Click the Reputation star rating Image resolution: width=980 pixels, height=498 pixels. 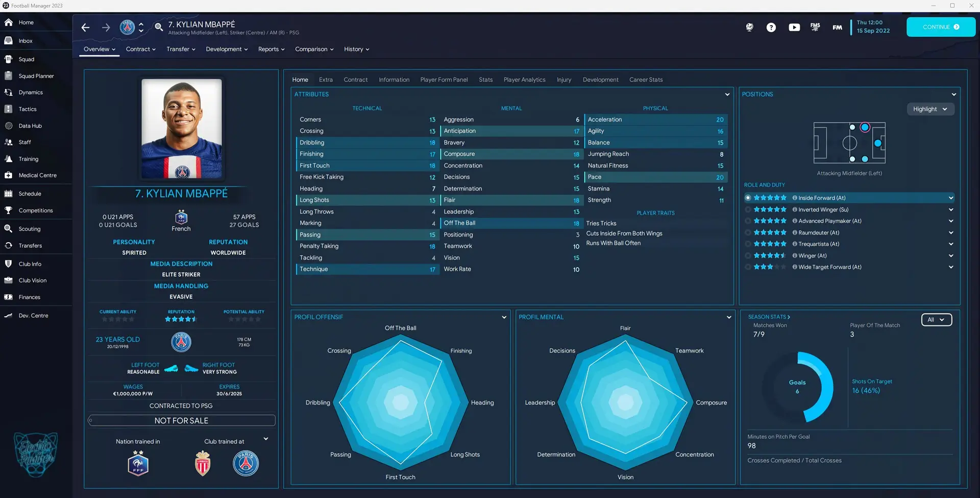tap(181, 319)
